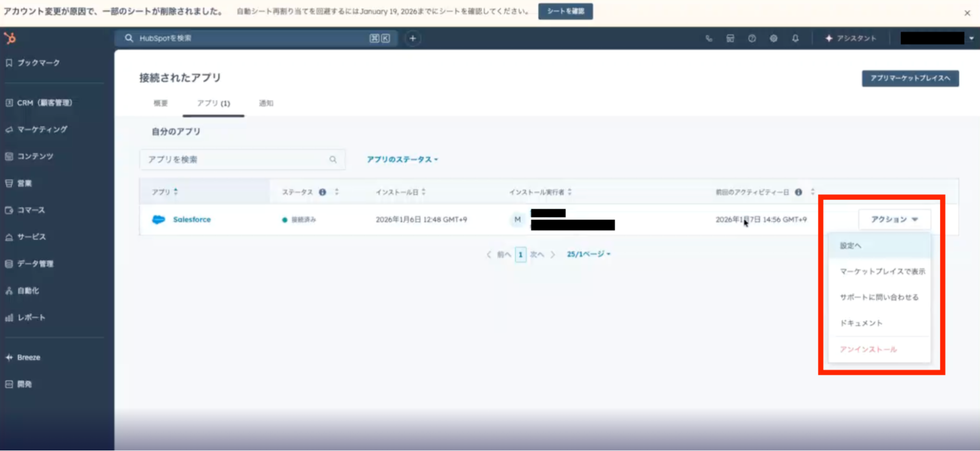Click the Salesforce cloud logo
Screen dimensions: 980x451
tap(158, 220)
